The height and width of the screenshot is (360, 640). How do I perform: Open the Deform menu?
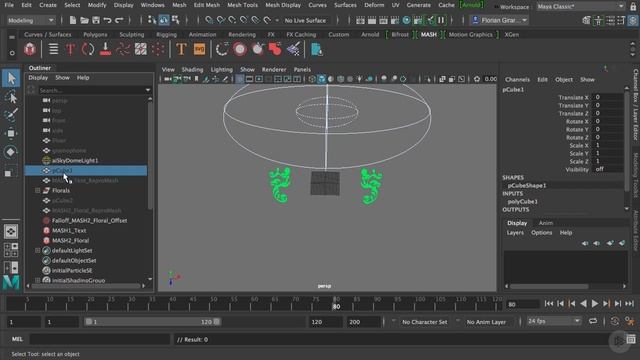[x=374, y=5]
